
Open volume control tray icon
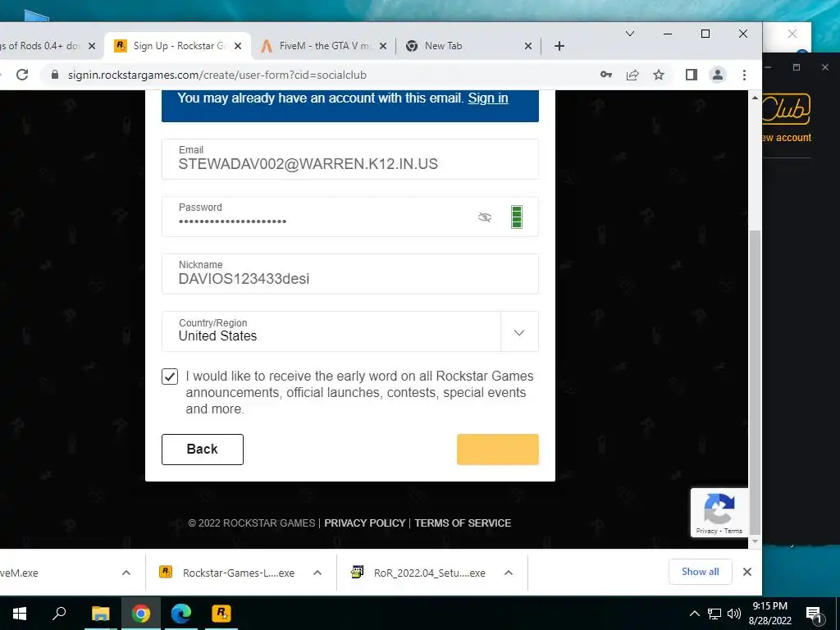[x=734, y=614]
